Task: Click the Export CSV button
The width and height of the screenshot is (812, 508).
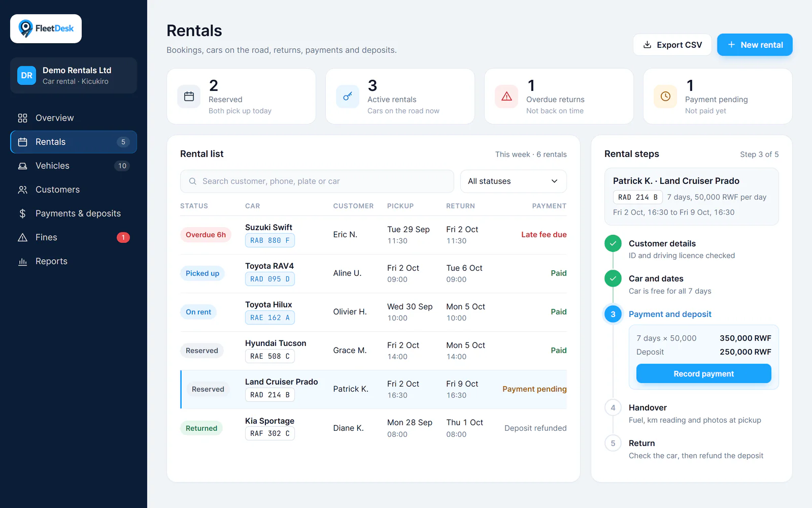Action: (672, 45)
